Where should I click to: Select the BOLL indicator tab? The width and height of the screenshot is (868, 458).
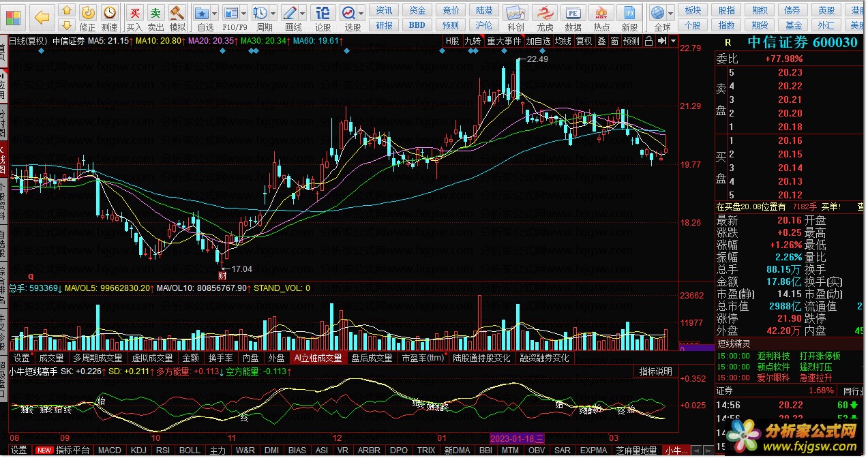(190, 451)
